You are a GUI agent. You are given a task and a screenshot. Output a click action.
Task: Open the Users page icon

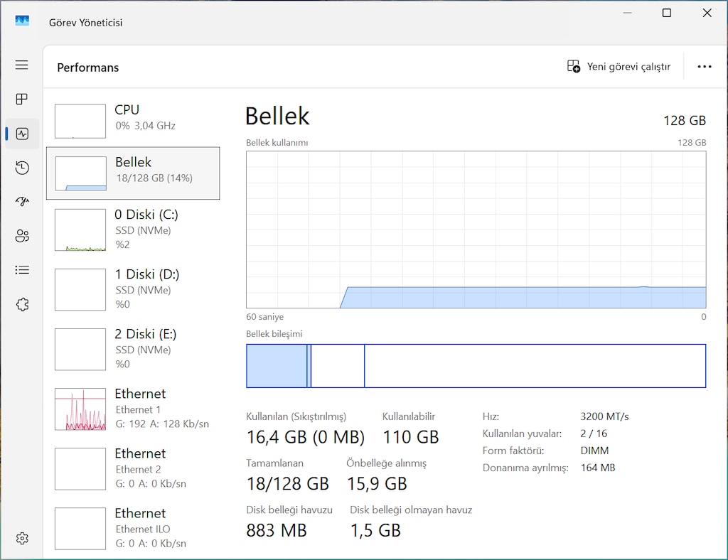point(22,236)
